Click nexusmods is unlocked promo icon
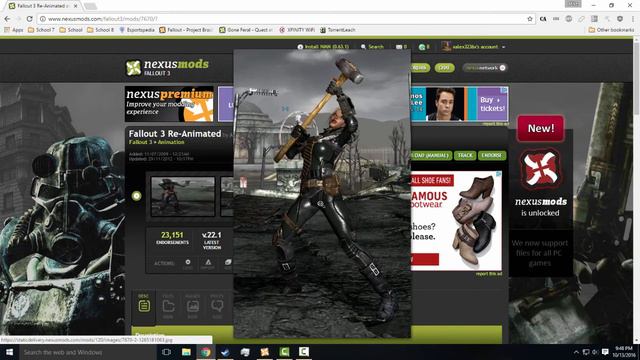The image size is (640, 360). pyautogui.click(x=540, y=170)
